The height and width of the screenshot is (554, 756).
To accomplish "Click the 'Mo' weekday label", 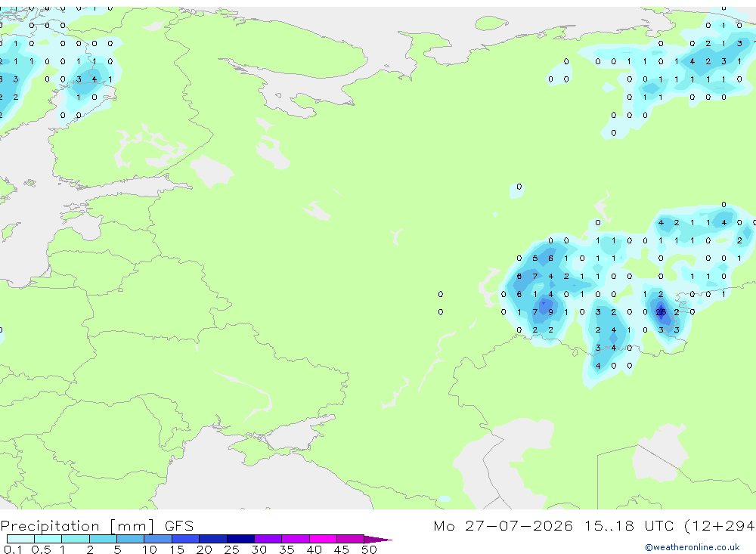I will [x=444, y=525].
